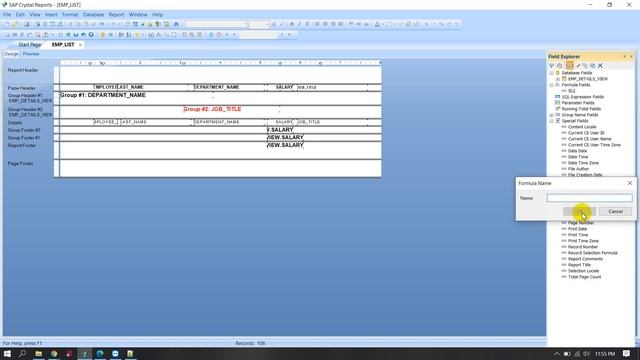The width and height of the screenshot is (640, 360).
Task: Click Cancel in Formula Name dialog
Action: coord(615,211)
